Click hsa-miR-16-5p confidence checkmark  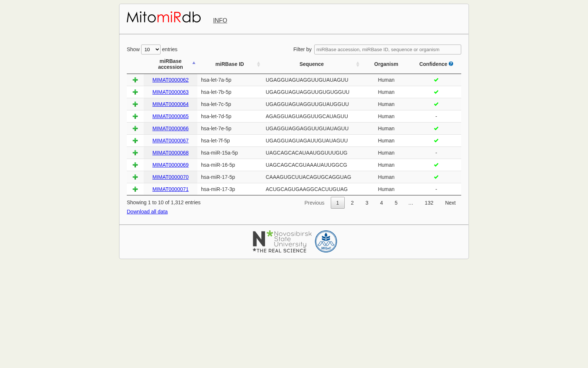(436, 165)
